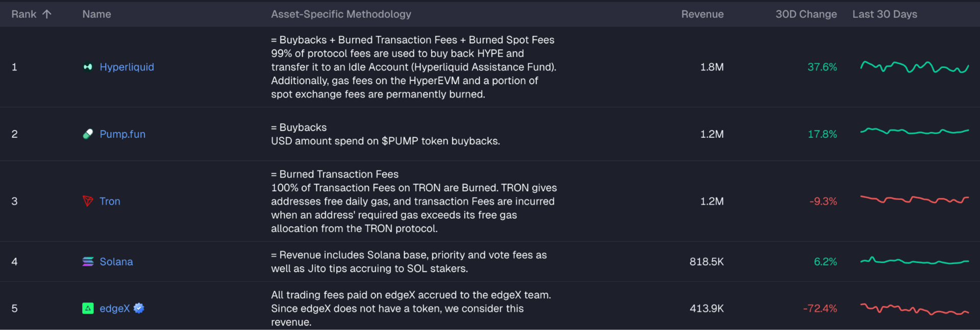Click the verified badge beside edgeX
Viewport: 980px width, 330px height.
point(139,308)
